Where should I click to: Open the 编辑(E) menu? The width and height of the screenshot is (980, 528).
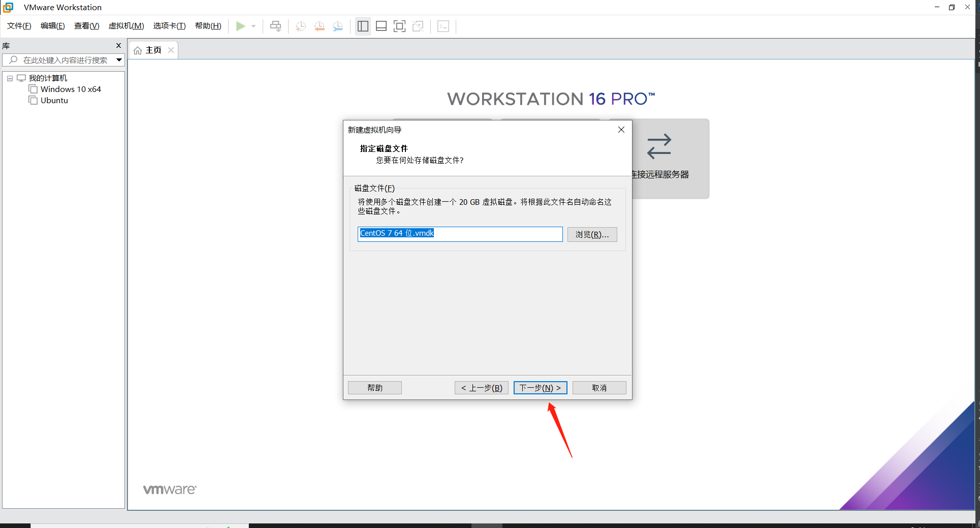point(53,26)
